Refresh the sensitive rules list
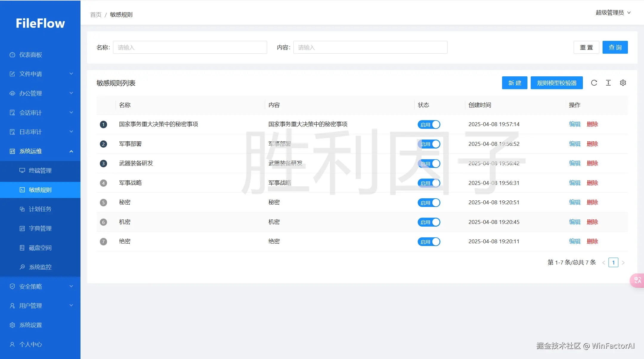 tap(595, 83)
